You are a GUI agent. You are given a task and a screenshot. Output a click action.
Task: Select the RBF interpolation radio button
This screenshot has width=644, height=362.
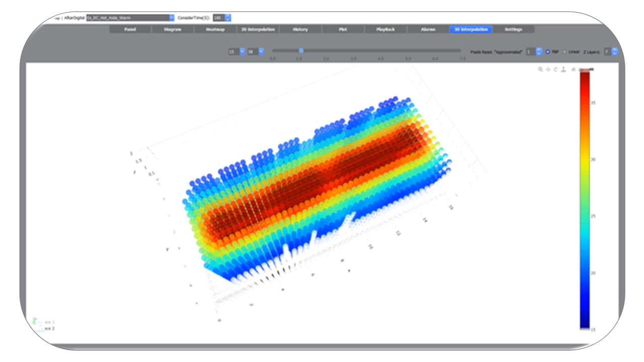click(x=547, y=52)
